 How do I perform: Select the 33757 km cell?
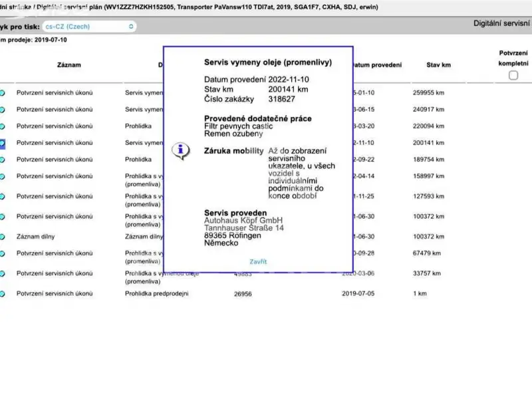427,273
